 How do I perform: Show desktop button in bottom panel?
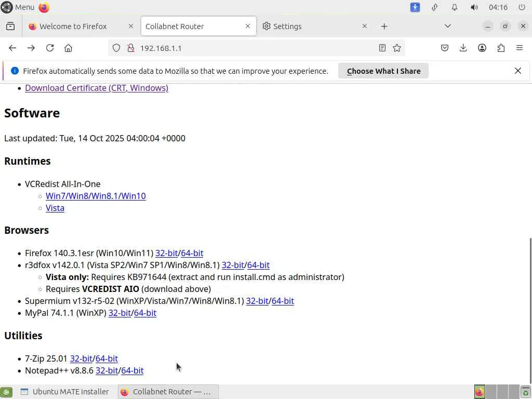click(6, 392)
